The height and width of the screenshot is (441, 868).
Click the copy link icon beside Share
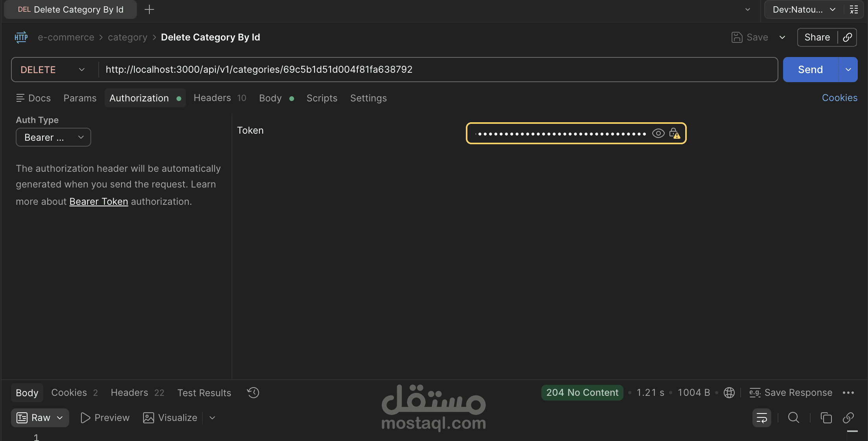click(x=848, y=37)
